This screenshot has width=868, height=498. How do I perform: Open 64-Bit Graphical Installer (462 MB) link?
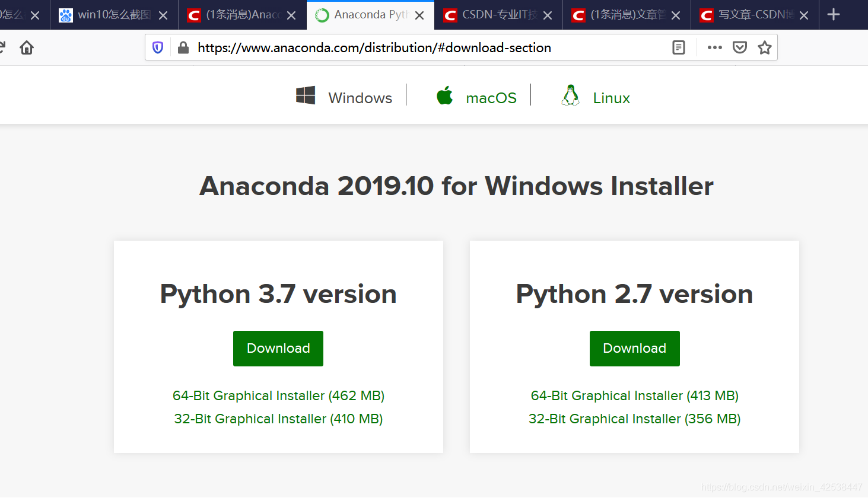click(x=278, y=395)
